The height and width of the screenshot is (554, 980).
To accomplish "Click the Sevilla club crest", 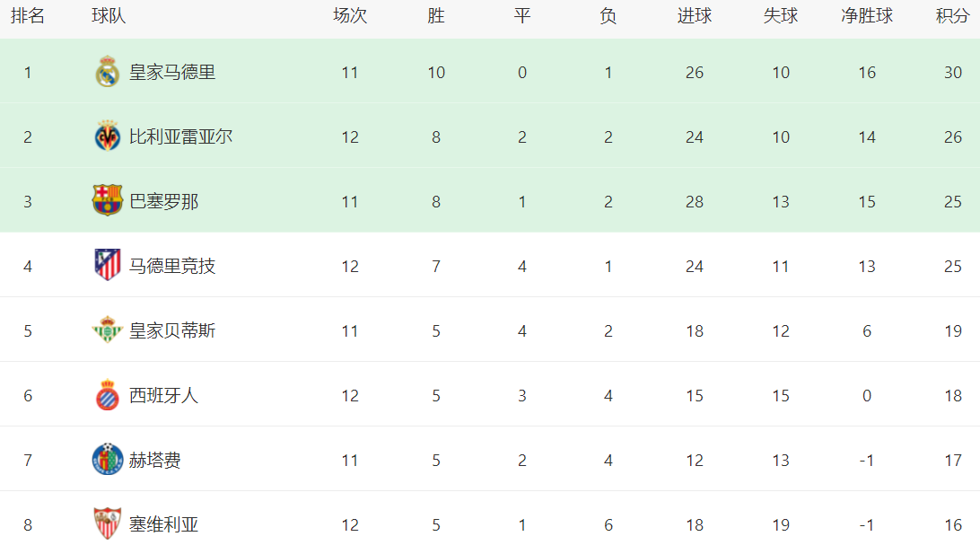I will (x=108, y=524).
